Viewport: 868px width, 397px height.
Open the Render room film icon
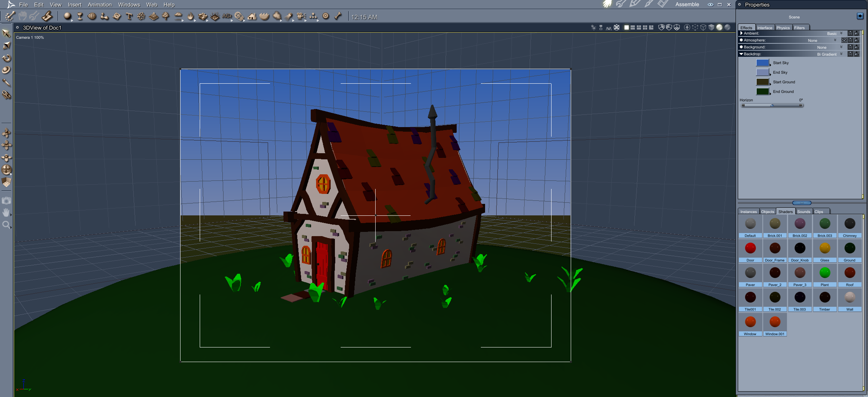(663, 4)
